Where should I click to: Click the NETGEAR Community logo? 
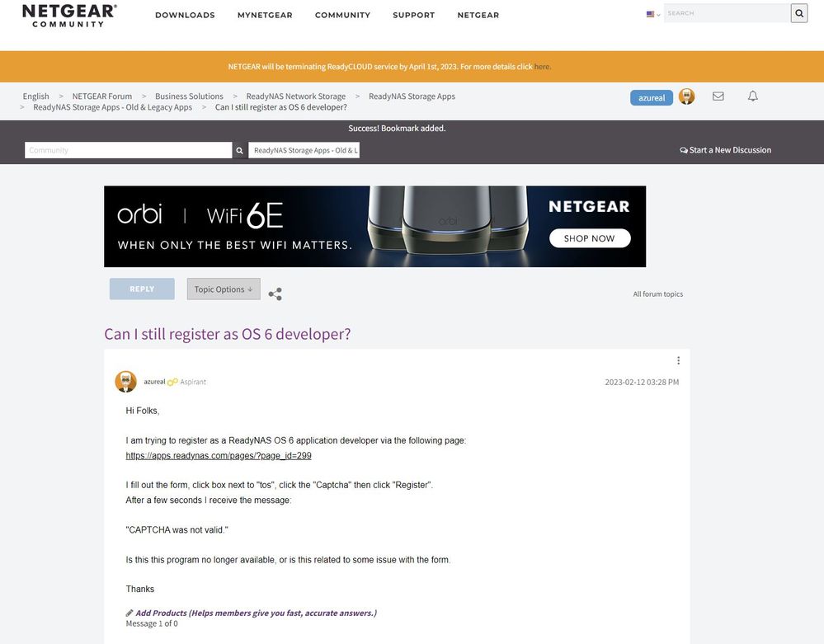click(x=69, y=16)
